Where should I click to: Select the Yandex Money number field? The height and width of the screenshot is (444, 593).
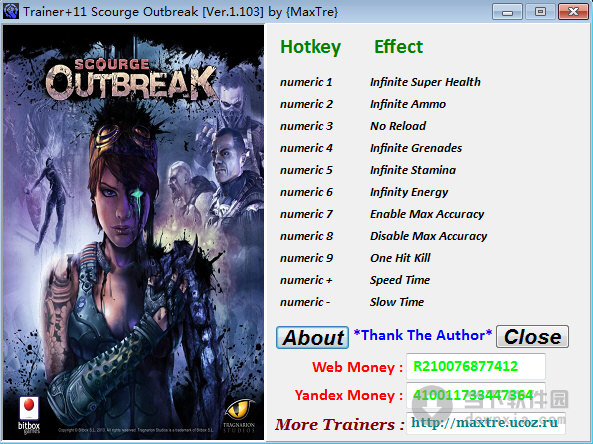pyautogui.click(x=476, y=395)
